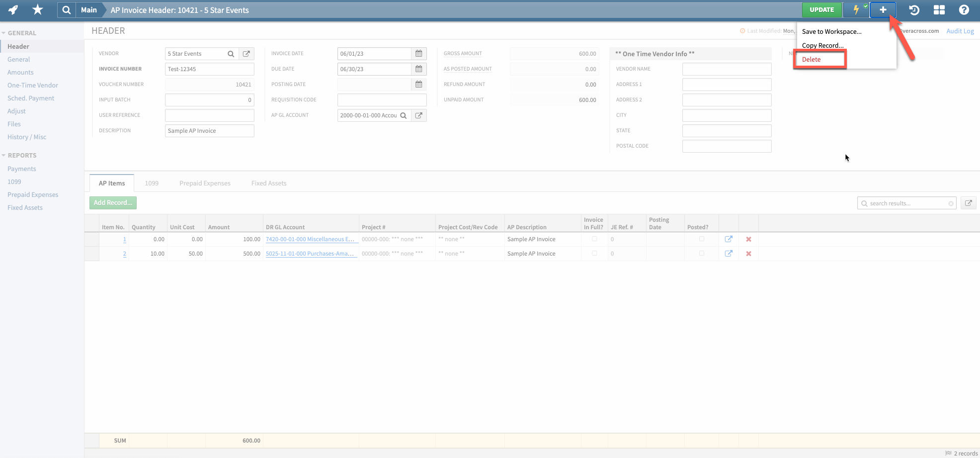This screenshot has width=980, height=458.
Task: Open Invoice Date calendar picker
Action: point(418,54)
